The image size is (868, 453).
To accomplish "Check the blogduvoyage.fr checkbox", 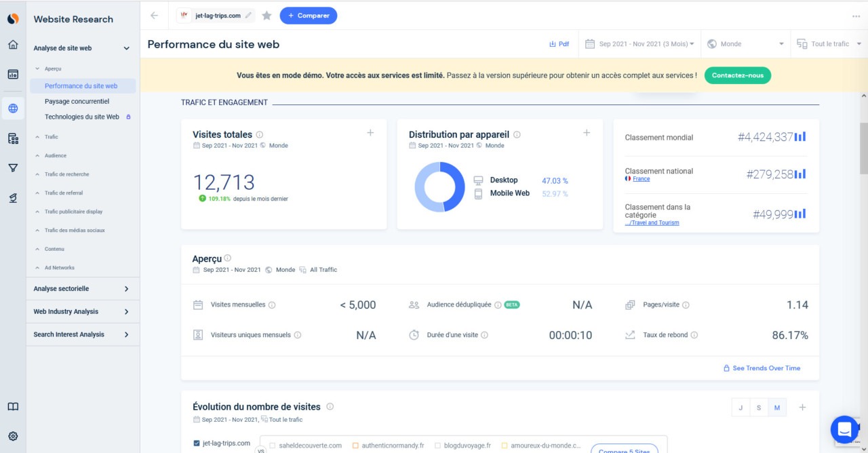I will pos(437,446).
